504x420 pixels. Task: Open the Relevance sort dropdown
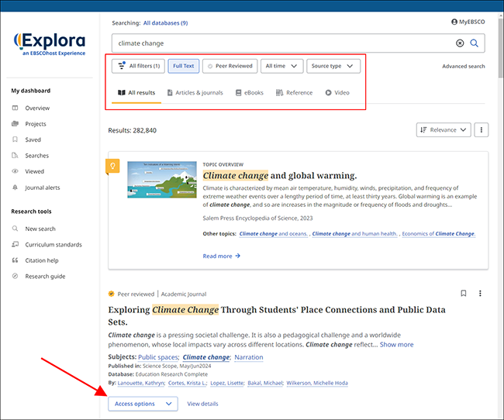pos(444,130)
